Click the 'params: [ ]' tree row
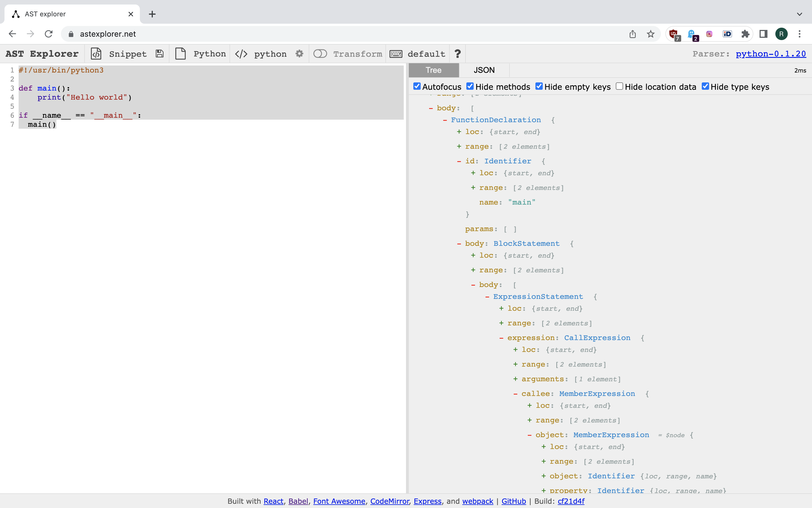 (491, 229)
